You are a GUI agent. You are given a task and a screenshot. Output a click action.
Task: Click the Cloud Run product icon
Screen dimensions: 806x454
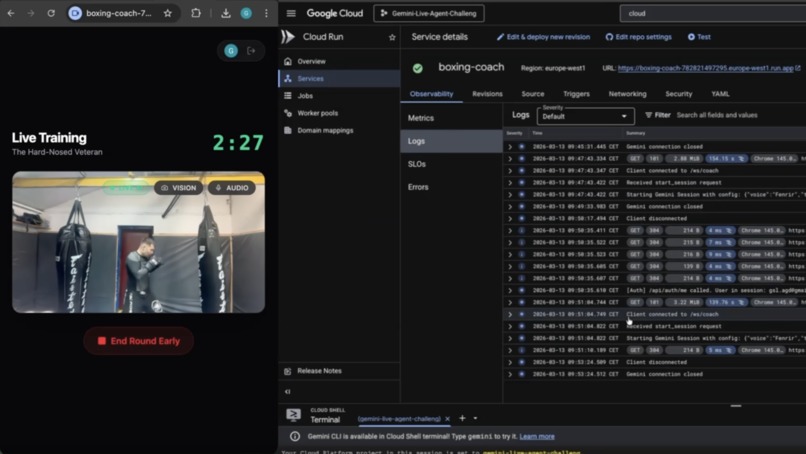pos(288,37)
